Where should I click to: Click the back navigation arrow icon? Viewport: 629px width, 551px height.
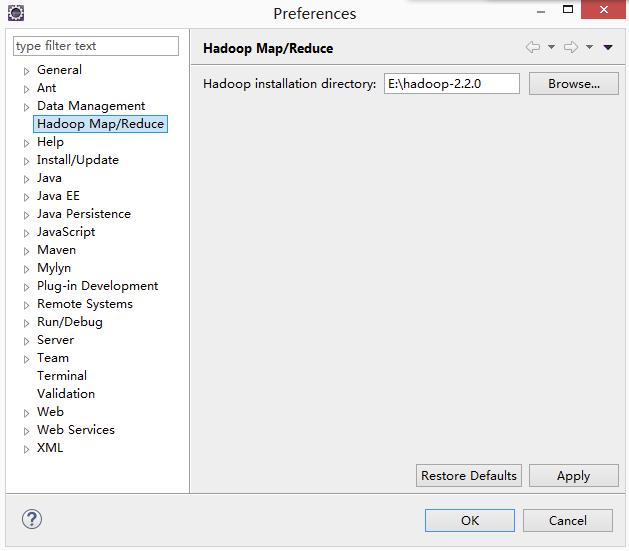pyautogui.click(x=533, y=47)
